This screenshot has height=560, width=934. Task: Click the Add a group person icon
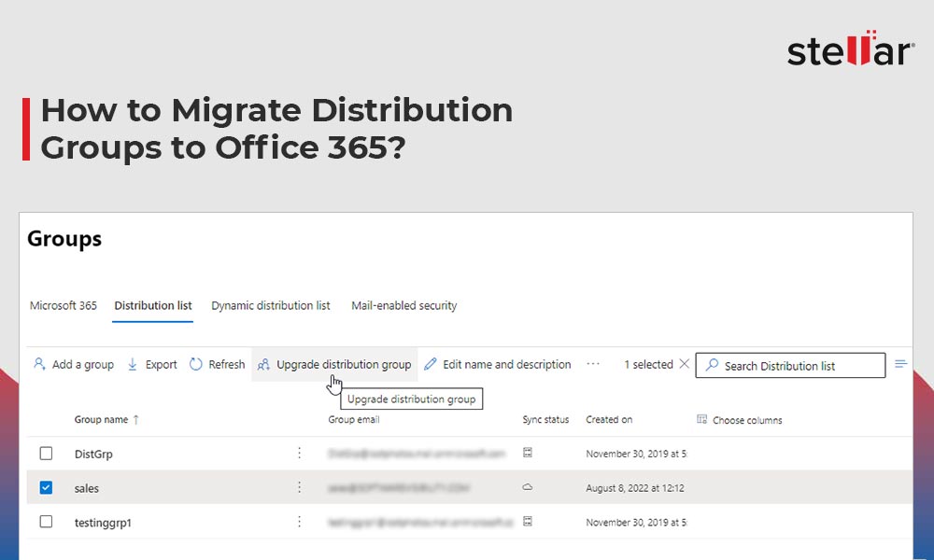coord(39,364)
